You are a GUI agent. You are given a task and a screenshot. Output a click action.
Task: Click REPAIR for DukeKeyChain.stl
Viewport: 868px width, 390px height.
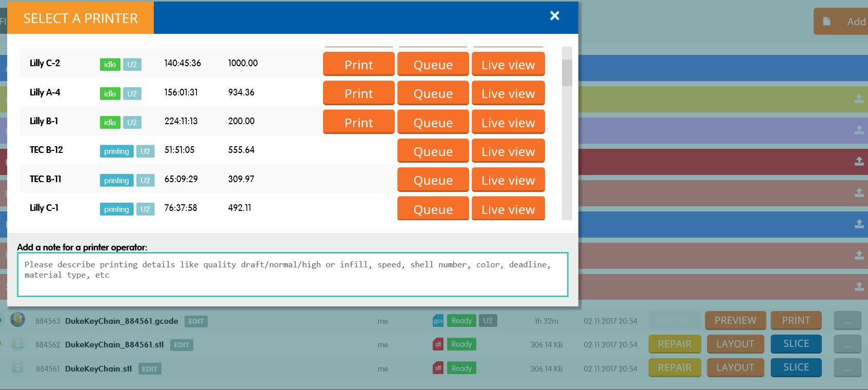[674, 367]
